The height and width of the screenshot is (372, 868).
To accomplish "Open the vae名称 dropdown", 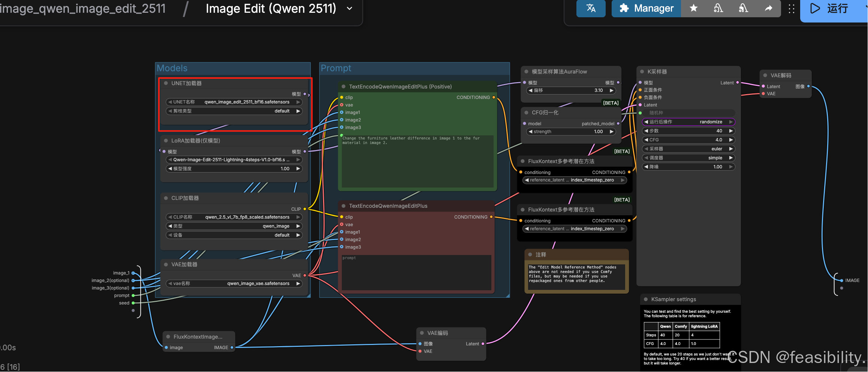I will click(234, 283).
